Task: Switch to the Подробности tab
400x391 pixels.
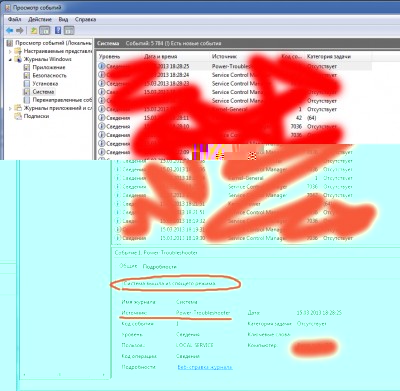Action: click(159, 267)
